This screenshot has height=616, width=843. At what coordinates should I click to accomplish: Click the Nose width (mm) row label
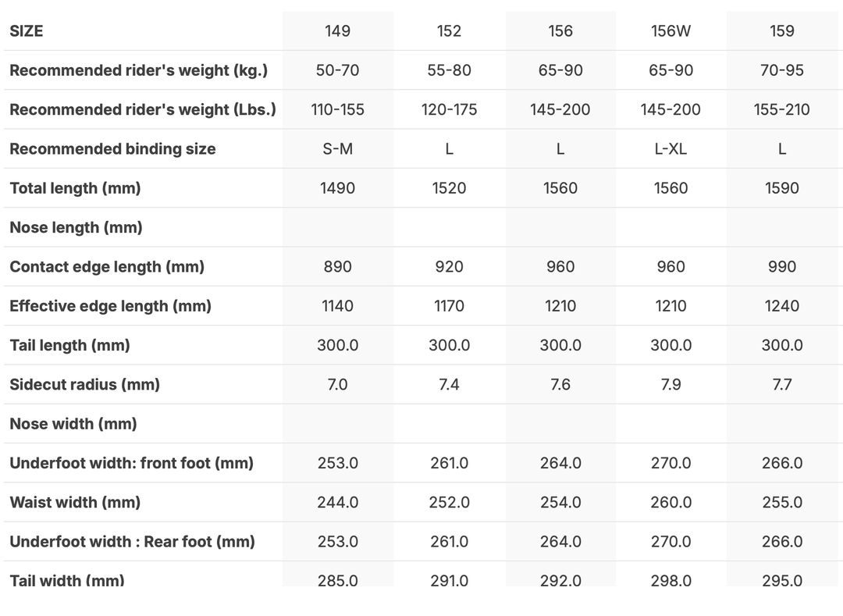pyautogui.click(x=73, y=424)
